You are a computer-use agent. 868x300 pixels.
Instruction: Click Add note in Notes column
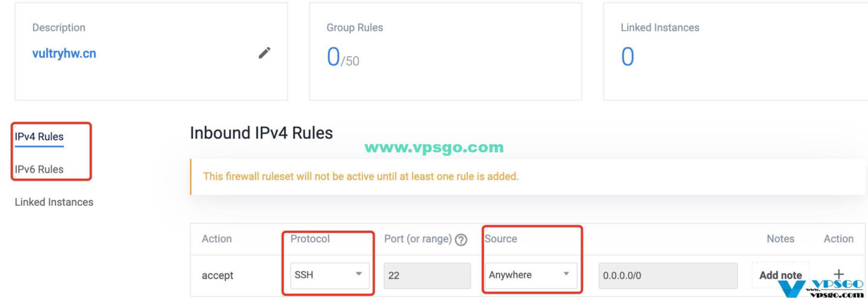pos(781,275)
